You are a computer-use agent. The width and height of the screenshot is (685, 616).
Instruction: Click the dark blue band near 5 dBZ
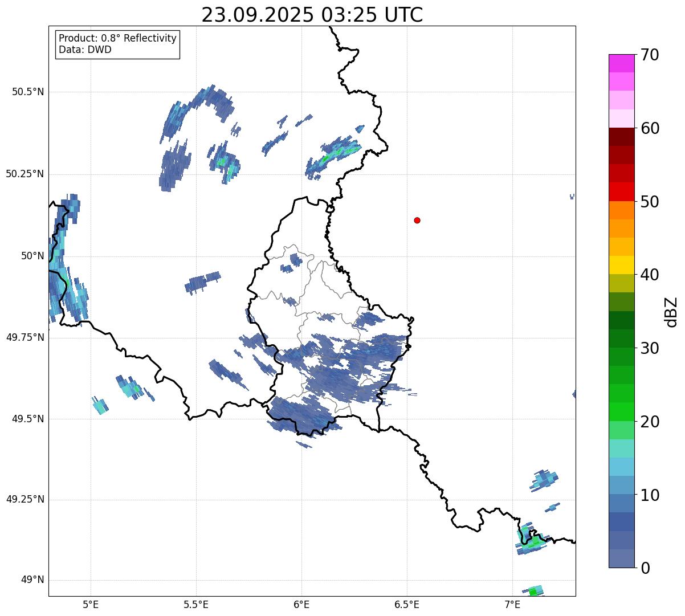coord(621,521)
